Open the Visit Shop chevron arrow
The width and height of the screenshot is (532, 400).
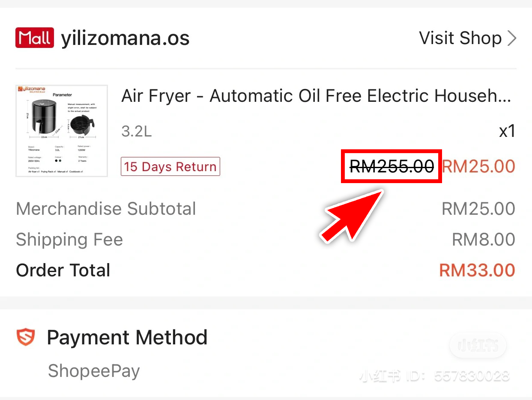[x=511, y=38]
